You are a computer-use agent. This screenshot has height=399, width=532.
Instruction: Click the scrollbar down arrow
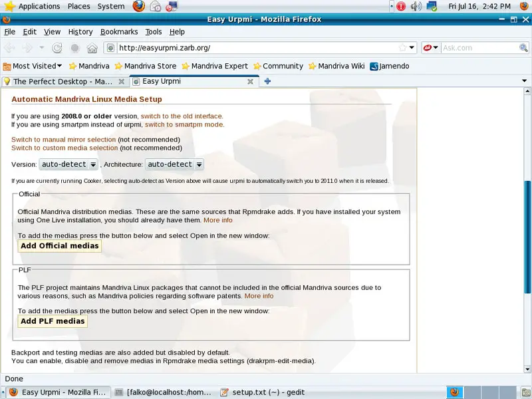coord(527,369)
